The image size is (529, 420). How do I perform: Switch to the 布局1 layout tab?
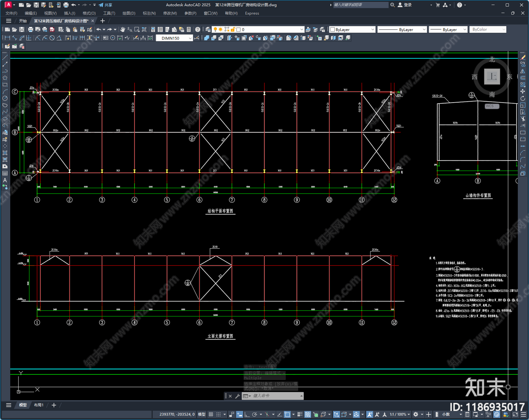(39, 405)
